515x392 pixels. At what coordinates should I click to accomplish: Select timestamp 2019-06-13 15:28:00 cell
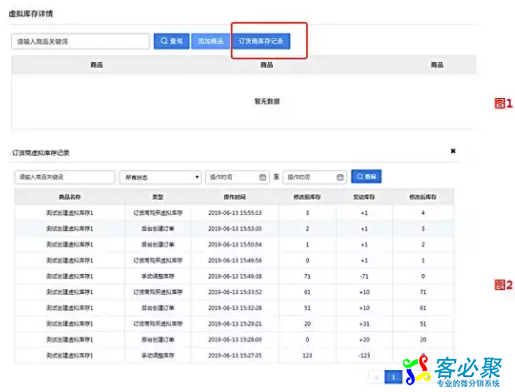click(x=235, y=339)
